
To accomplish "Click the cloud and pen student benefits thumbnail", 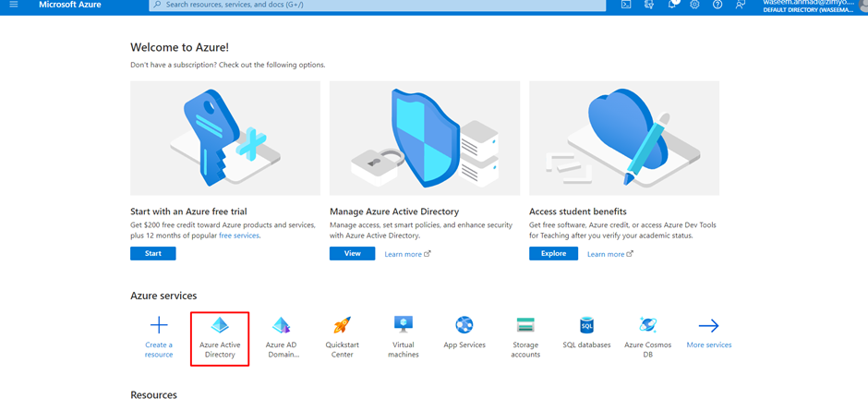I will coord(624,139).
